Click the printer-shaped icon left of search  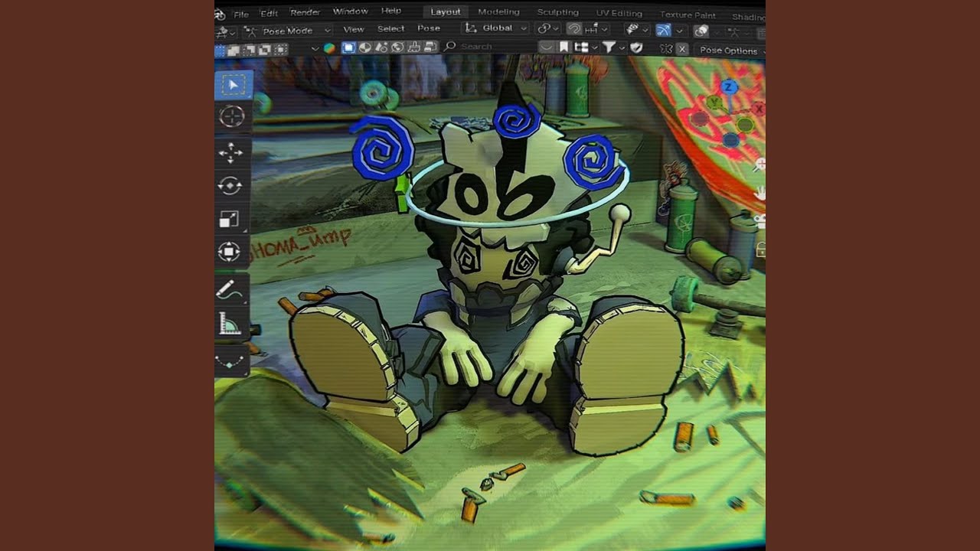click(414, 47)
